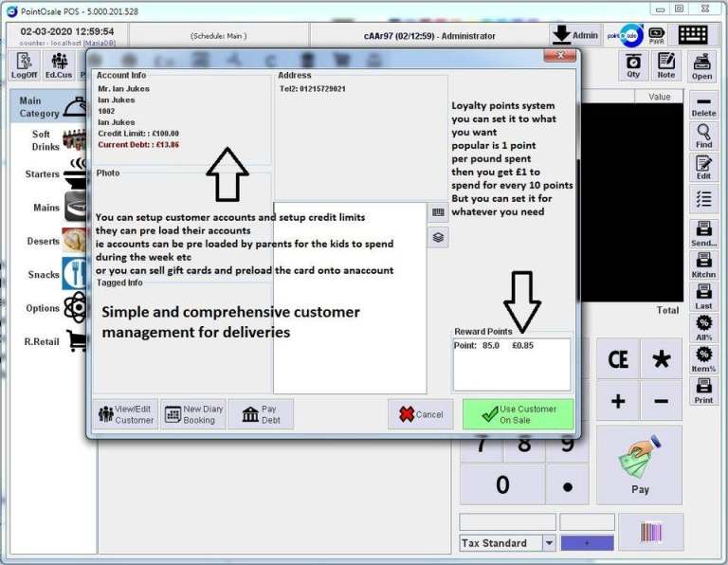Image resolution: width=728 pixels, height=565 pixels.
Task: Open the Ed.Cus customer editor
Action: tap(59, 64)
